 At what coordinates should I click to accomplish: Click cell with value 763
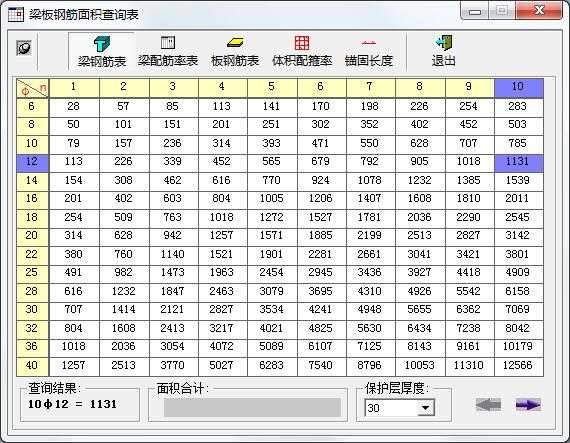click(x=173, y=218)
